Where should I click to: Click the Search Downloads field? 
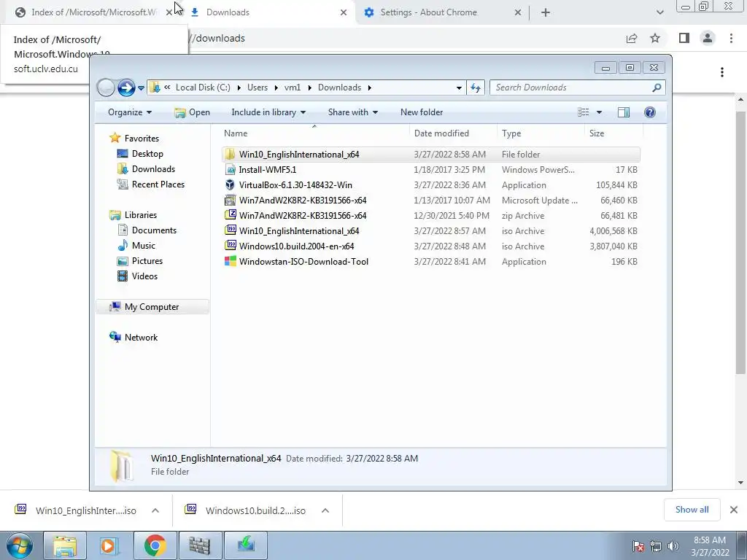click(x=578, y=87)
